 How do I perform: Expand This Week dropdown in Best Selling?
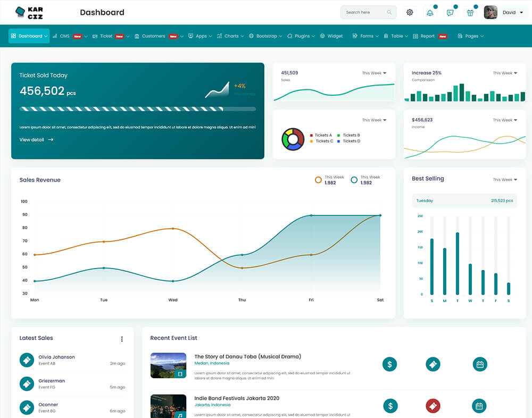[505, 180]
